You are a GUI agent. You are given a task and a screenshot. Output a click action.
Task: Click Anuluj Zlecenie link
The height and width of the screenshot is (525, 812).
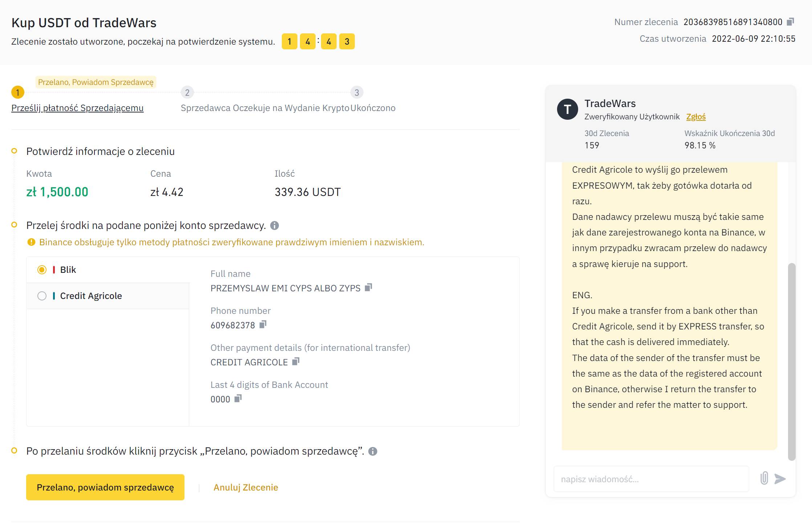[246, 487]
